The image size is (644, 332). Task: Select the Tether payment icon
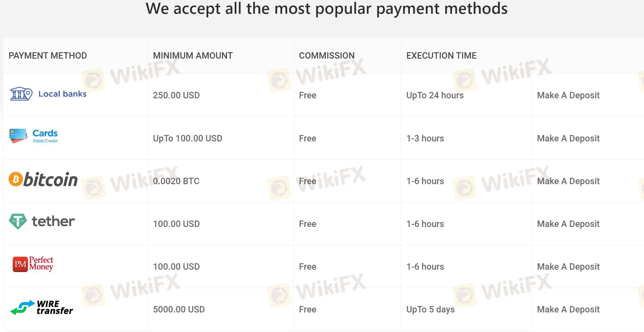point(17,221)
